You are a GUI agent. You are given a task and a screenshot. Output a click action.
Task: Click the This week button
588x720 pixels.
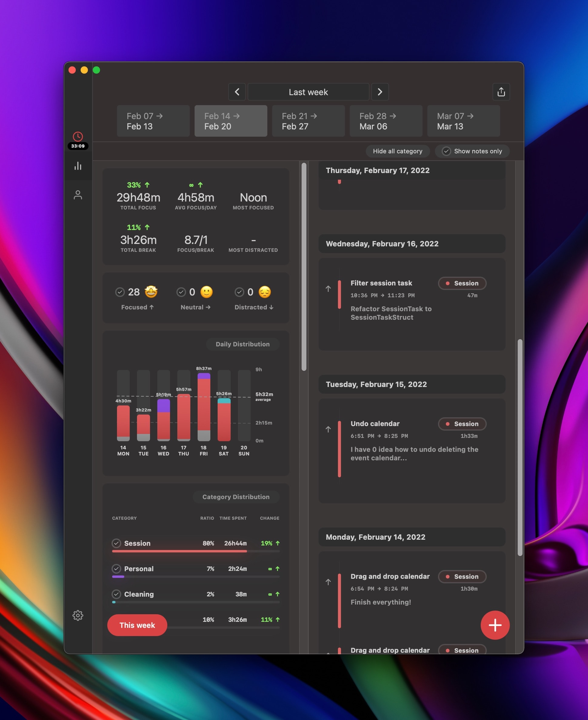point(136,624)
